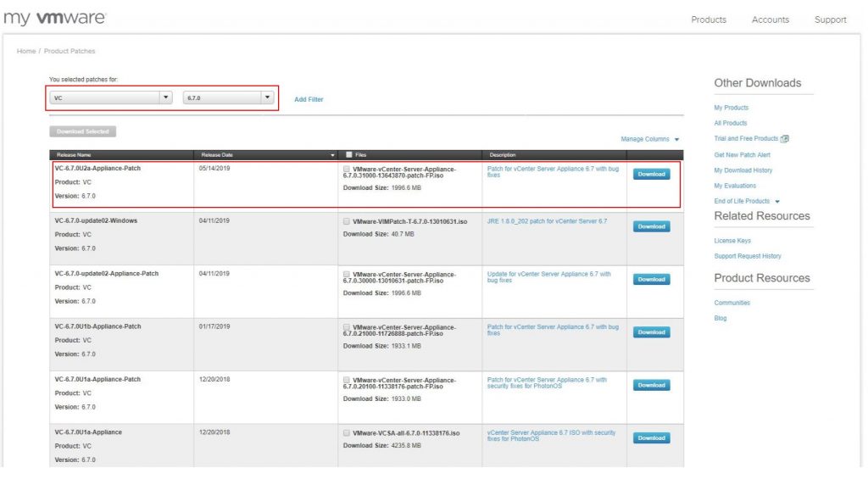
Task: Open the Support menu
Action: (x=830, y=19)
